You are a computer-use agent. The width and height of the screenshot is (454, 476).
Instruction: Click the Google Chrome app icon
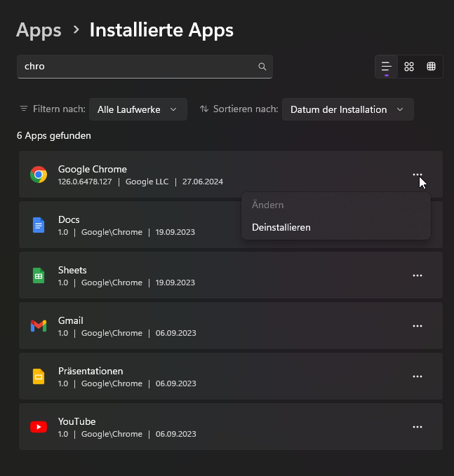[39, 175]
